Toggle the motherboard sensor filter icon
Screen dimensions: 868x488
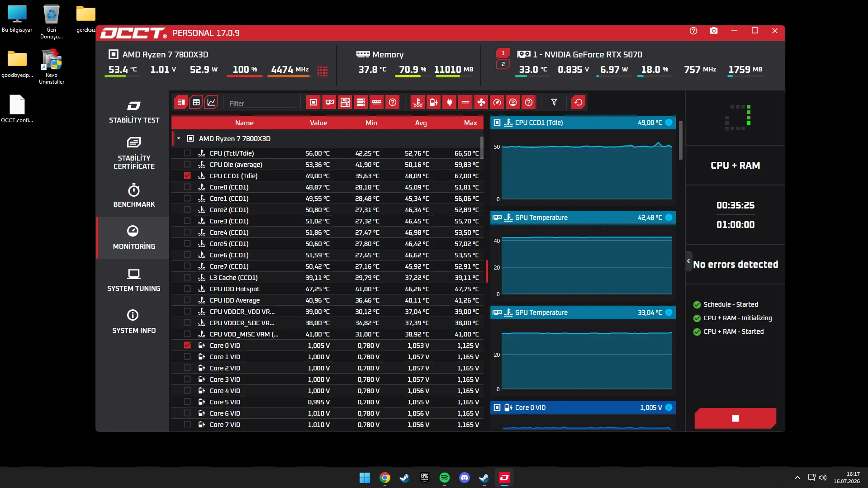click(x=345, y=102)
